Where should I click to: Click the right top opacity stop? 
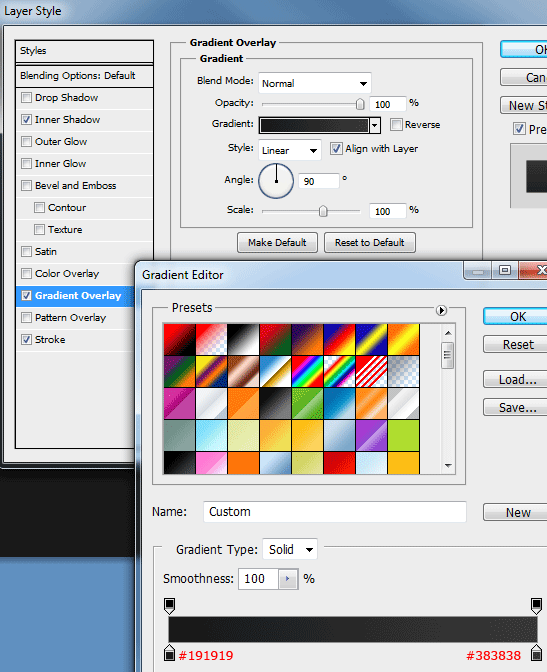(536, 606)
